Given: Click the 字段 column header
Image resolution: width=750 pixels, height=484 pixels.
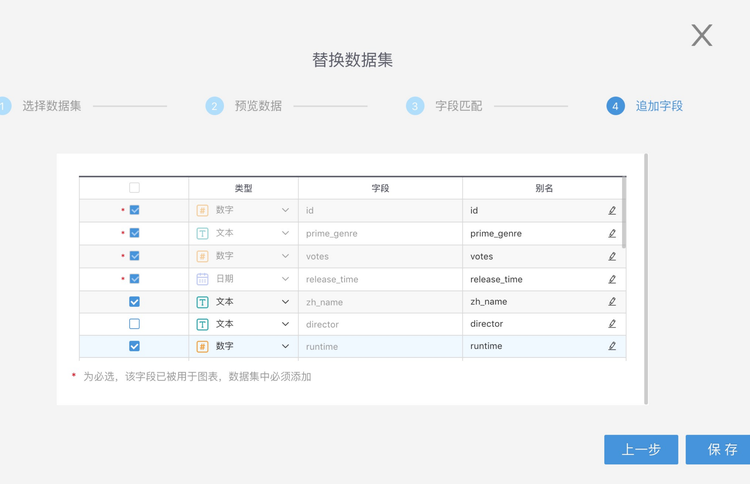Looking at the screenshot, I should coord(380,188).
